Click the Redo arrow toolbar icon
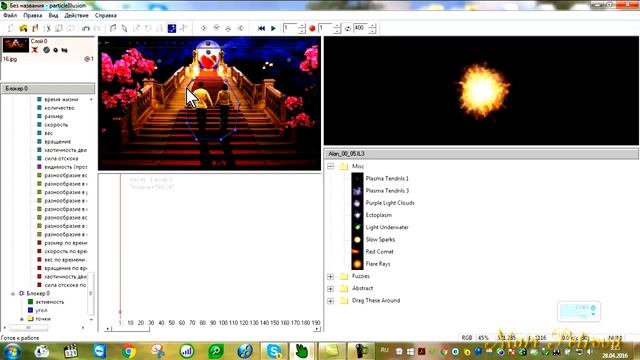 click(98, 28)
